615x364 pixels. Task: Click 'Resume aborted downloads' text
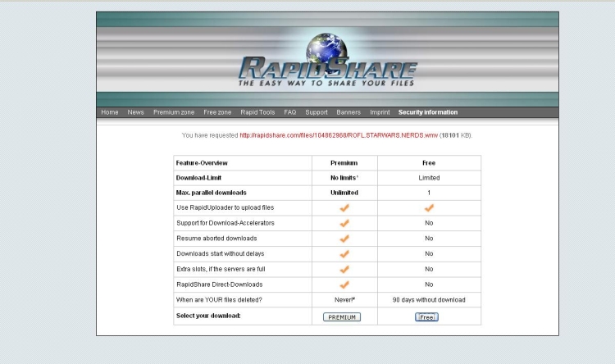pos(216,238)
